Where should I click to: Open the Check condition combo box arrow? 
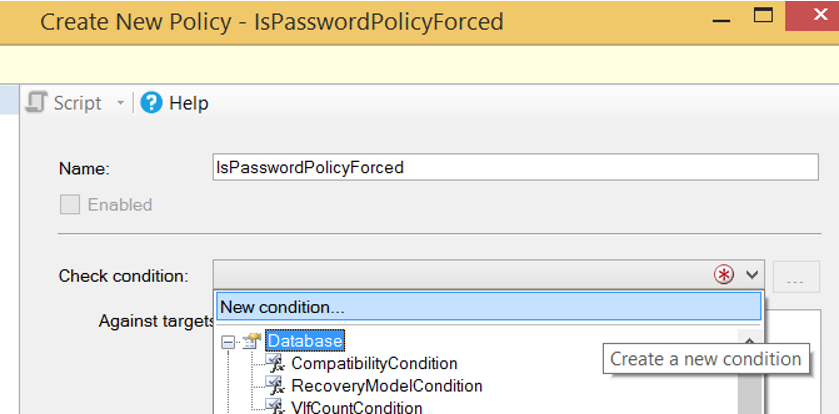point(752,275)
